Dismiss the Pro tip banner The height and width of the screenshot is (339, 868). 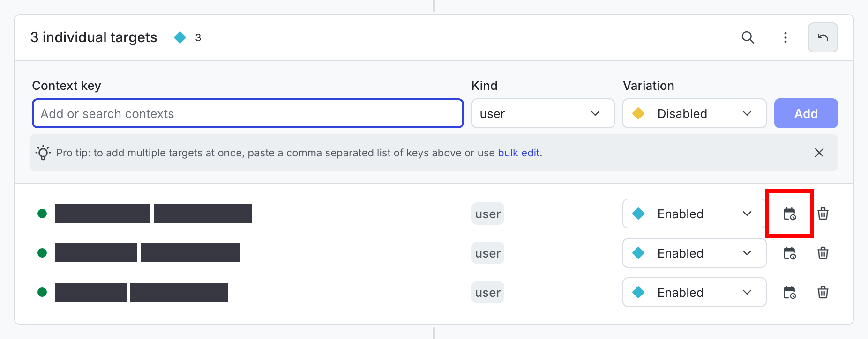pyautogui.click(x=819, y=153)
